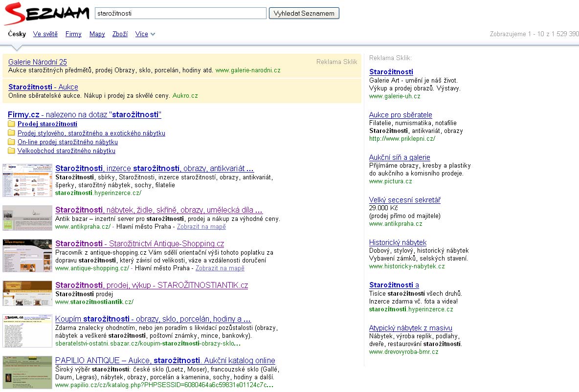Expand the Více dropdown arrow
Viewport: 579px width, 392px height.
(x=153, y=34)
